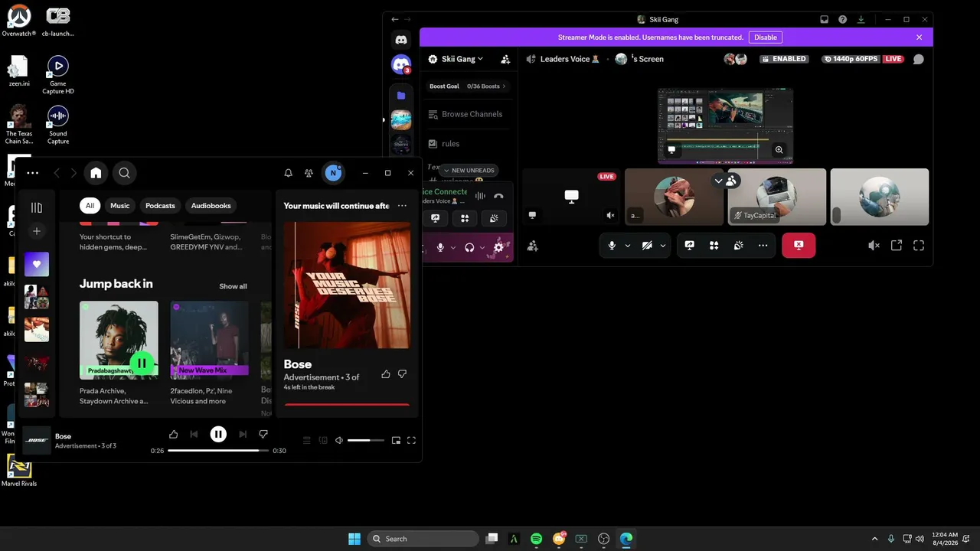This screenshot has height=551, width=980.
Task: Open microphone options arrow in call controls
Action: coord(628,246)
